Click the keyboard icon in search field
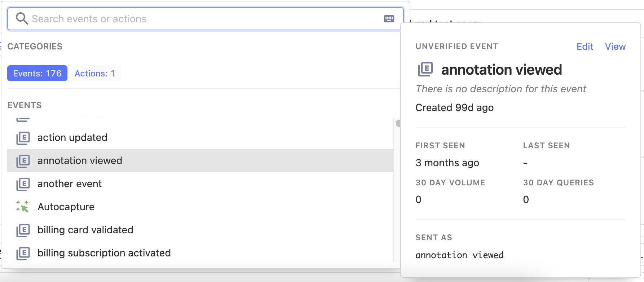 (389, 19)
